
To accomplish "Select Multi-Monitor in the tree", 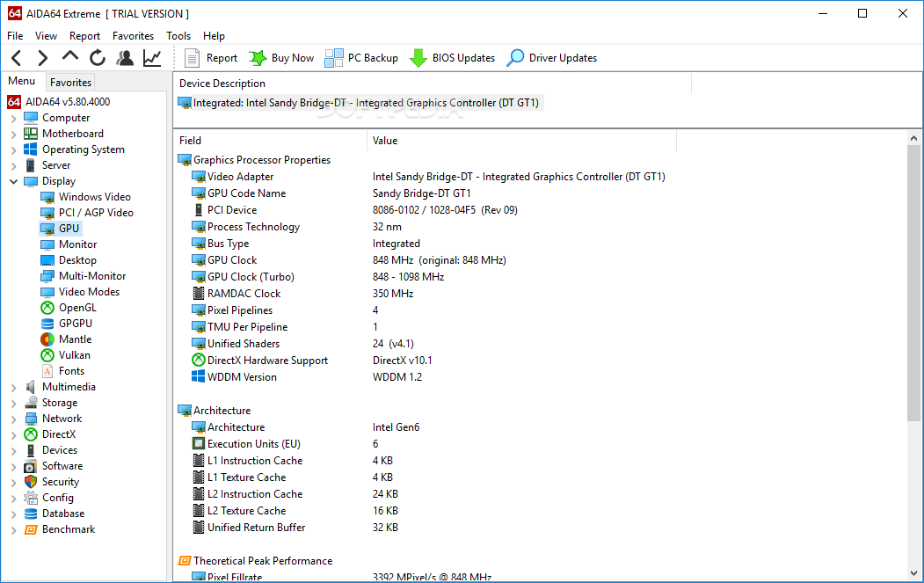I will point(84,276).
